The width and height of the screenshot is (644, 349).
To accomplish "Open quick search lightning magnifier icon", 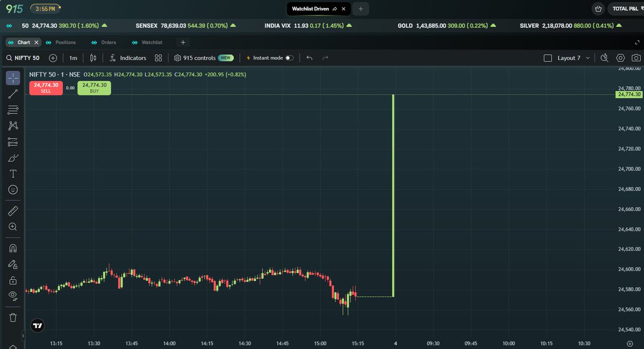I will (x=604, y=58).
